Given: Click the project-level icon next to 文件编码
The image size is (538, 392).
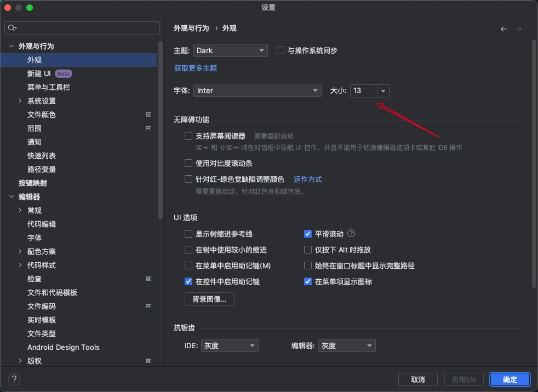Looking at the screenshot, I should (x=148, y=306).
